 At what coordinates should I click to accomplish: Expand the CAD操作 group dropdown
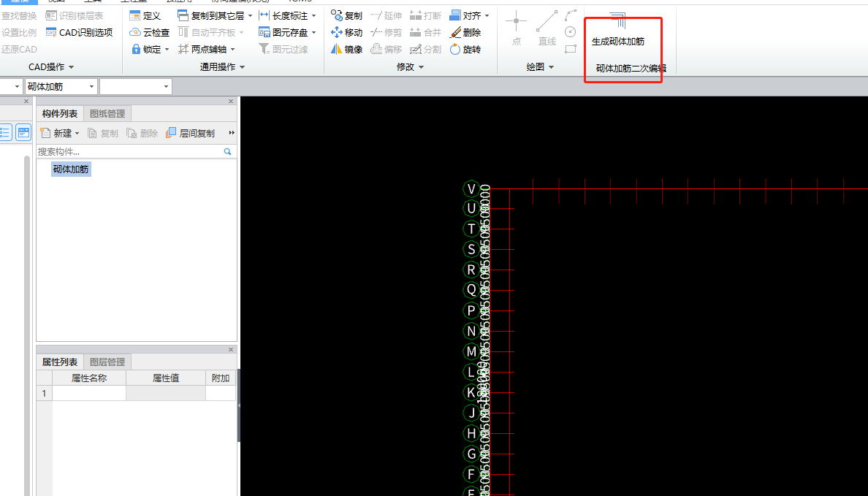(72, 67)
